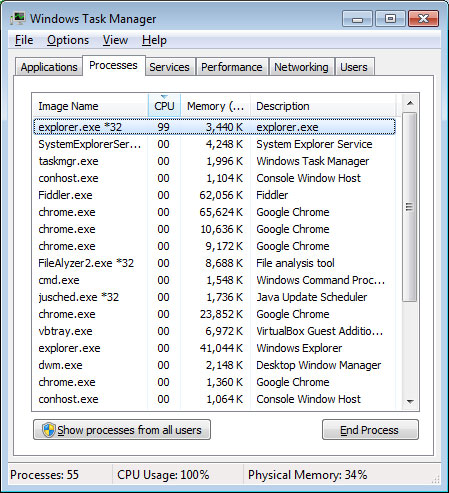Select the explorer.exe *32 process row
The width and height of the screenshot is (449, 493).
coord(214,127)
